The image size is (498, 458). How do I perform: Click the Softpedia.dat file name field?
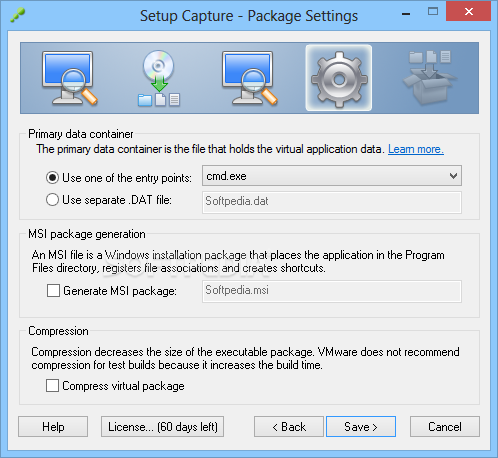click(332, 202)
